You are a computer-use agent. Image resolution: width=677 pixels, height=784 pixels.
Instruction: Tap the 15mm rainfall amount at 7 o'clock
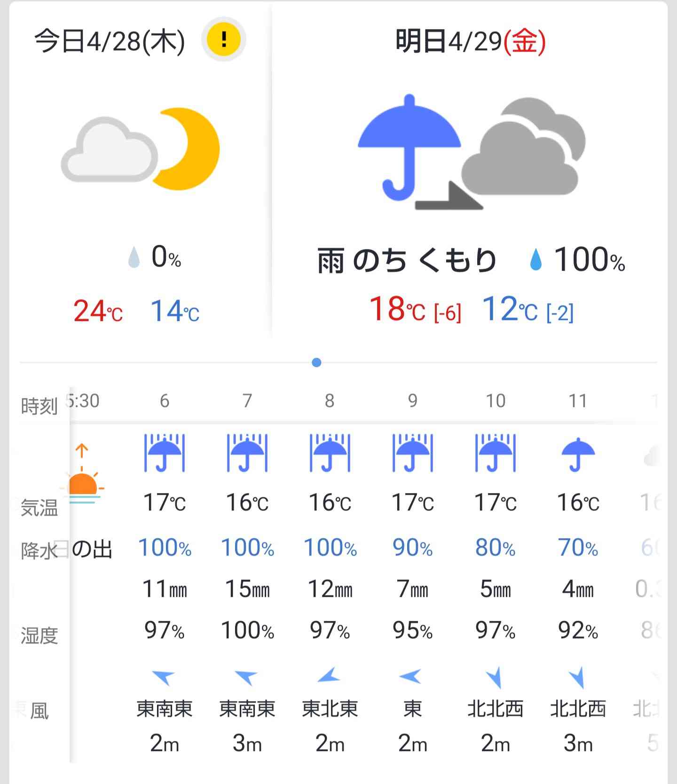[247, 589]
